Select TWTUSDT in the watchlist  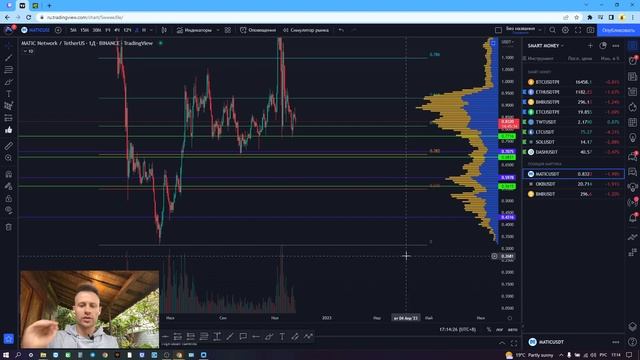tap(573, 122)
